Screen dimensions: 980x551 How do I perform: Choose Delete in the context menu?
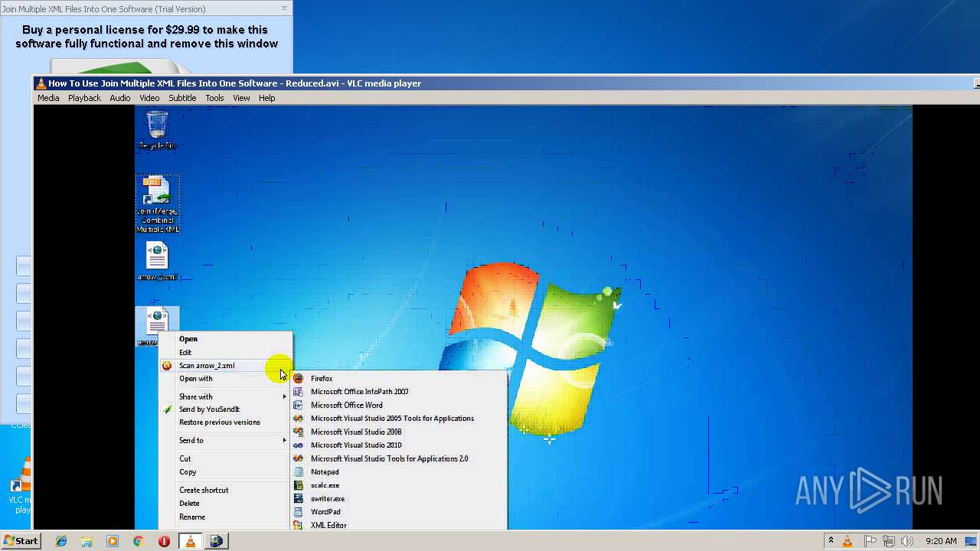click(189, 504)
